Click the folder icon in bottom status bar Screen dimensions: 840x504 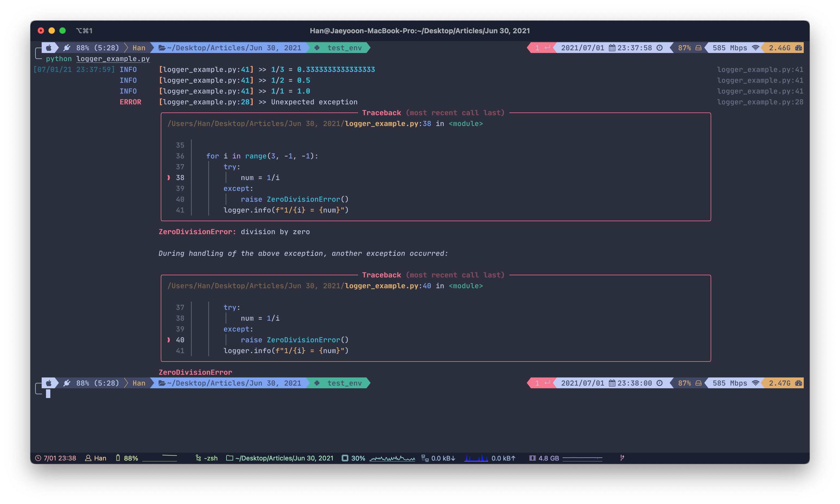pyautogui.click(x=230, y=458)
